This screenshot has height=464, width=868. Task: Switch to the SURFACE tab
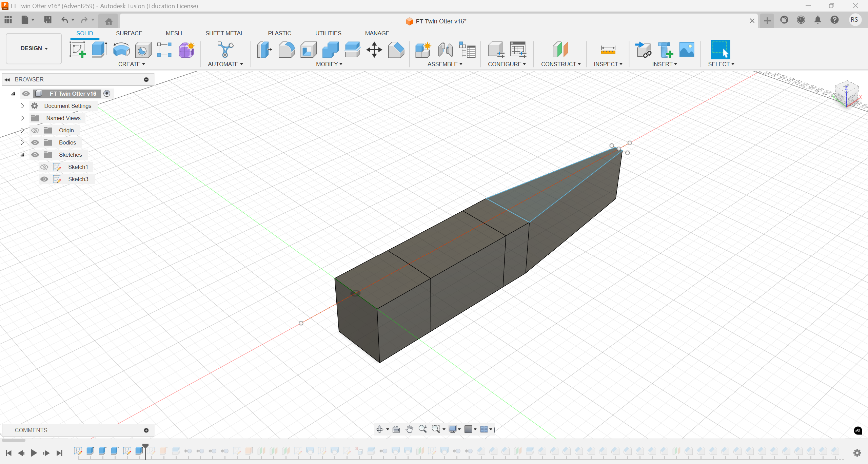pos(129,33)
